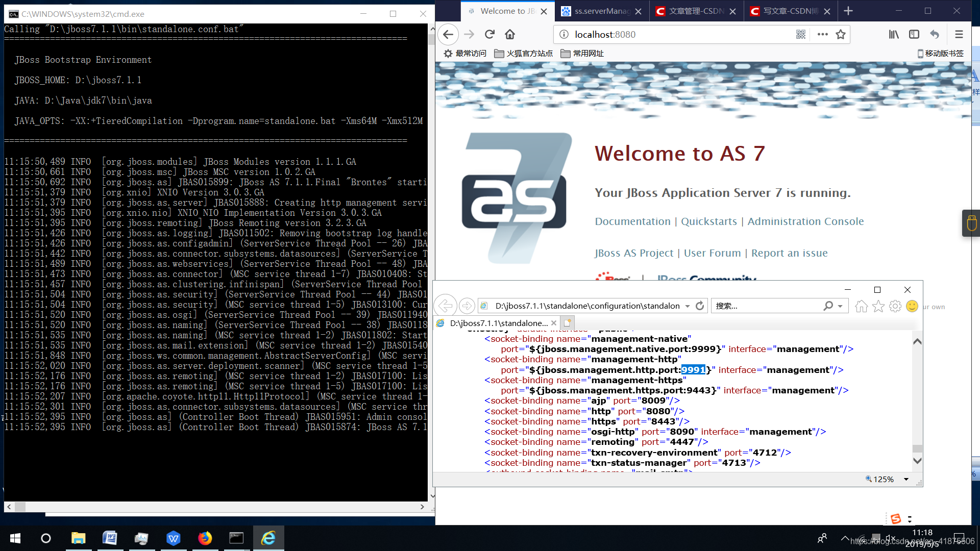Open the Firefox home page
This screenshot has height=551, width=980.
tap(509, 34)
